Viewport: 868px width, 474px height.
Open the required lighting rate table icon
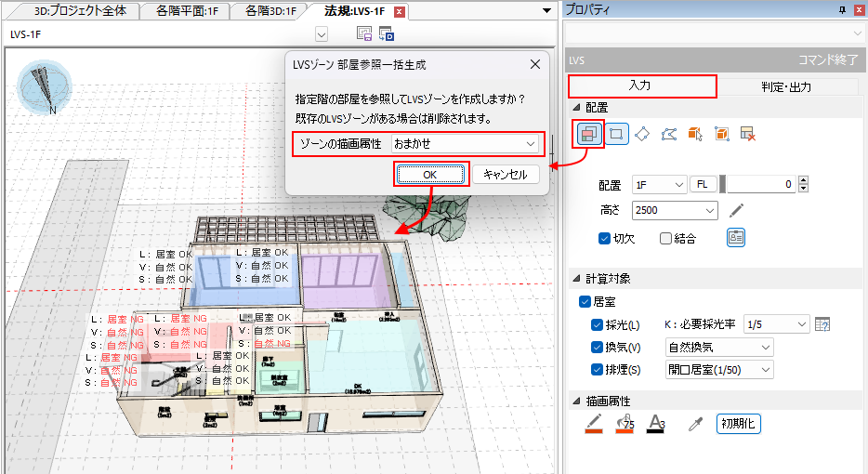coord(822,324)
